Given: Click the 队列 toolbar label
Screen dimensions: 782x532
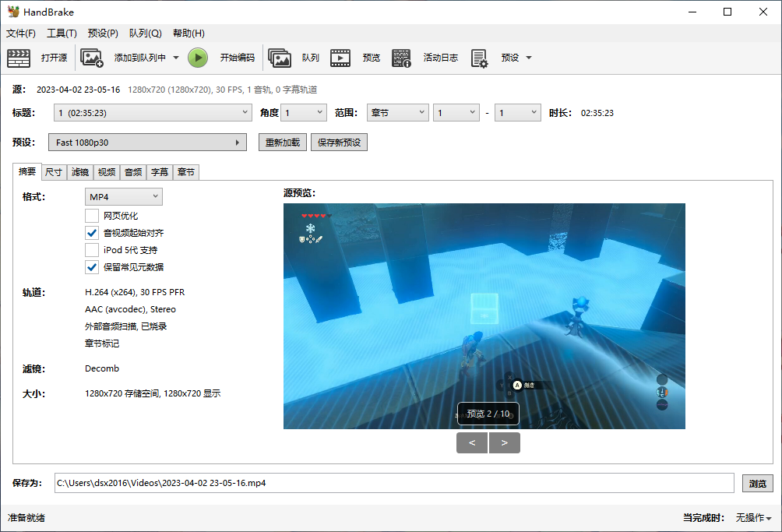Looking at the screenshot, I should 310,58.
